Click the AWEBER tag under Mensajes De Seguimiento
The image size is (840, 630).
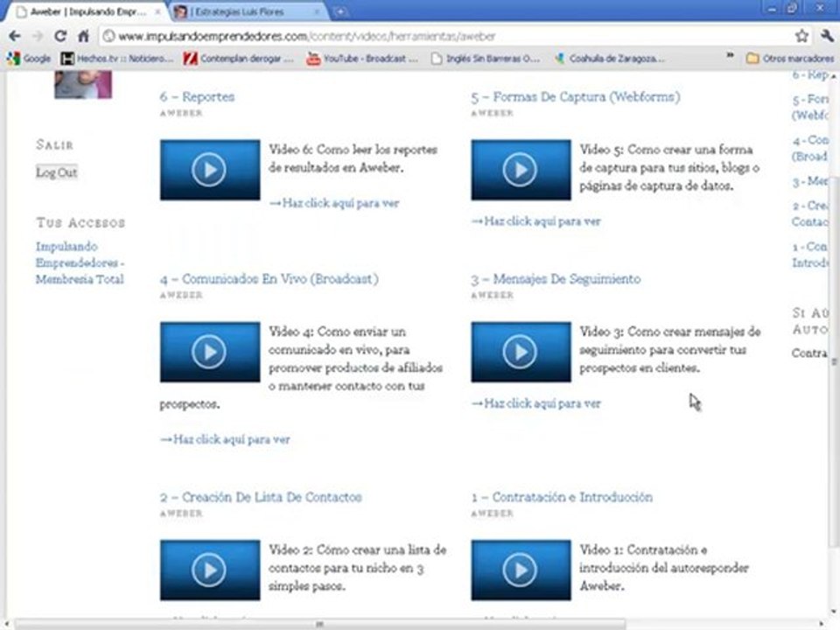tap(493, 295)
